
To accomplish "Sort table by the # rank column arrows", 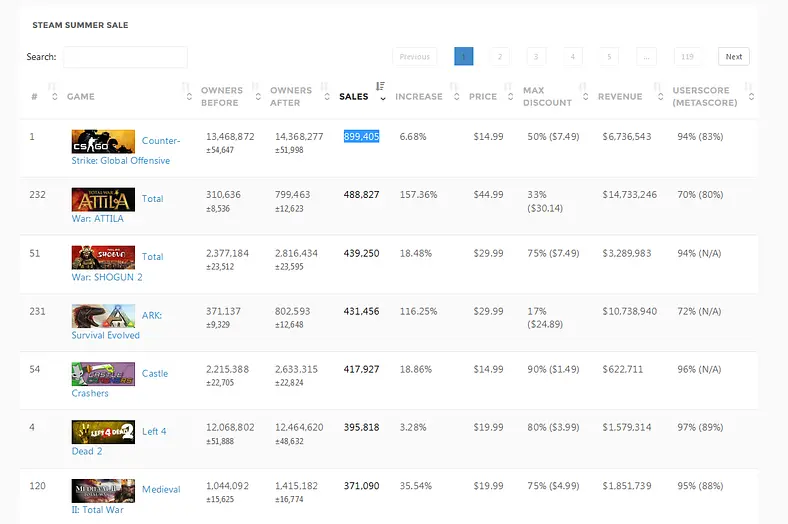I will 55,96.
